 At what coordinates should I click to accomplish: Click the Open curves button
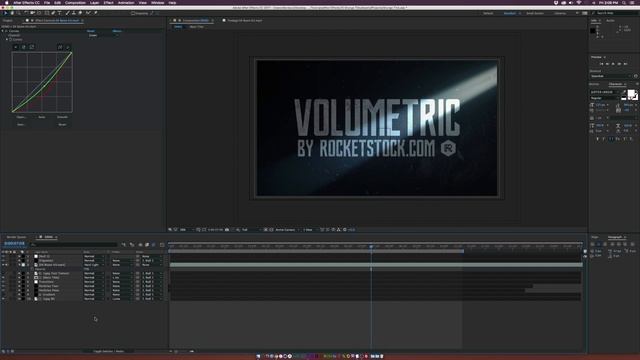click(x=21, y=117)
